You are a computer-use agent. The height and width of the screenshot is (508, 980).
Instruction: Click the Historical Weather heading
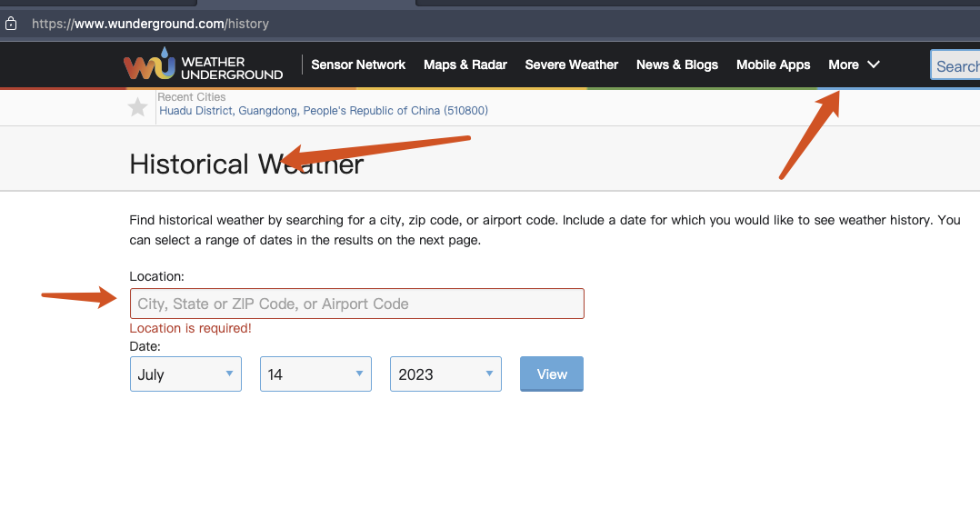246,164
